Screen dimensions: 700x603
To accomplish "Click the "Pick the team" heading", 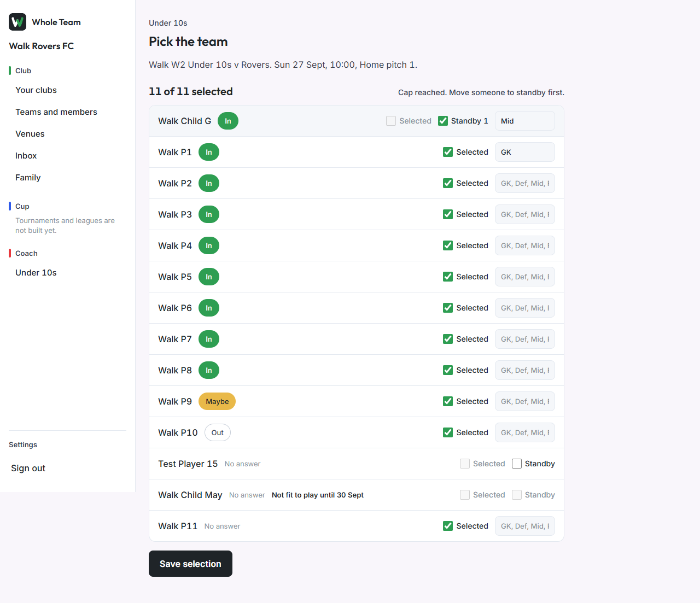I will pyautogui.click(x=188, y=42).
